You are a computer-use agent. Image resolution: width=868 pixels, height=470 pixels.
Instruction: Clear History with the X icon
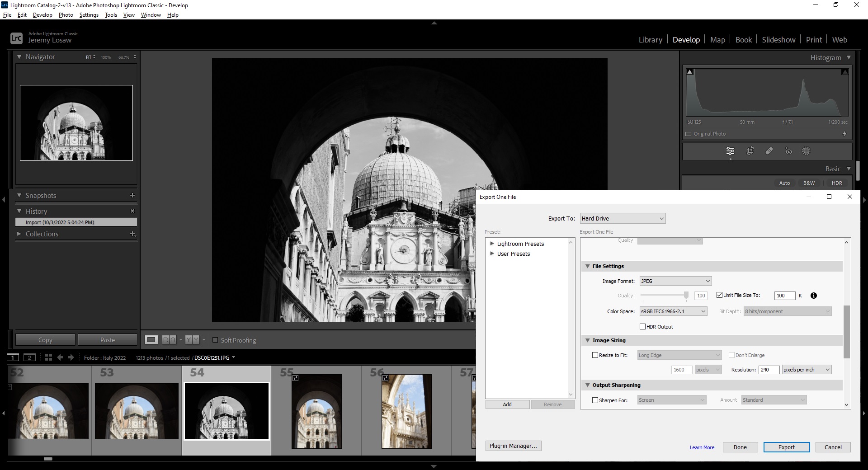(x=132, y=211)
